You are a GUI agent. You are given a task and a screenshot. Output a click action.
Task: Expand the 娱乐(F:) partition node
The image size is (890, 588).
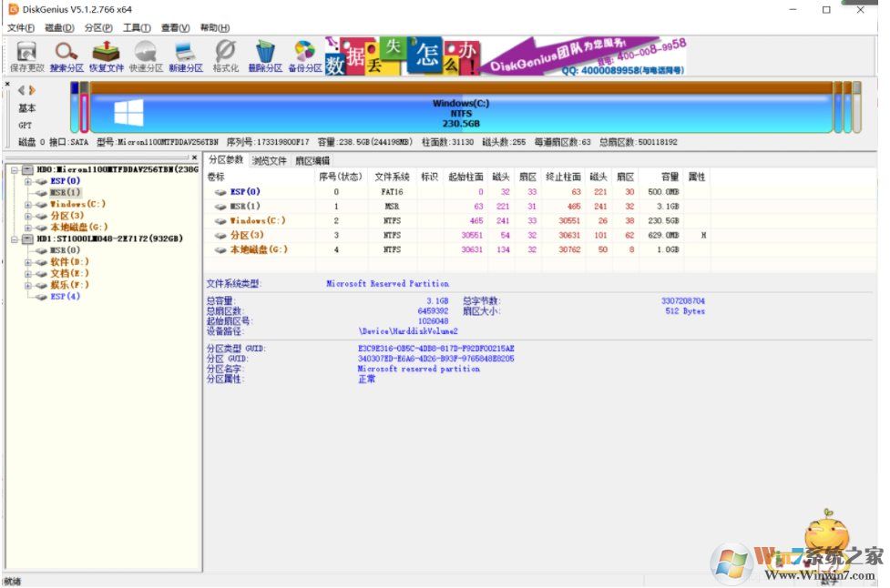coord(28,284)
